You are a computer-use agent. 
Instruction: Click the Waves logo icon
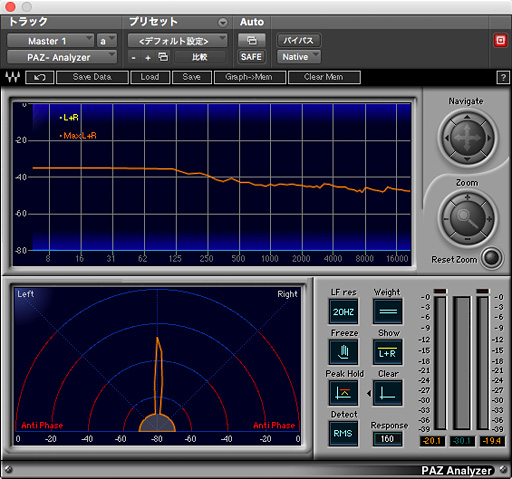click(13, 77)
